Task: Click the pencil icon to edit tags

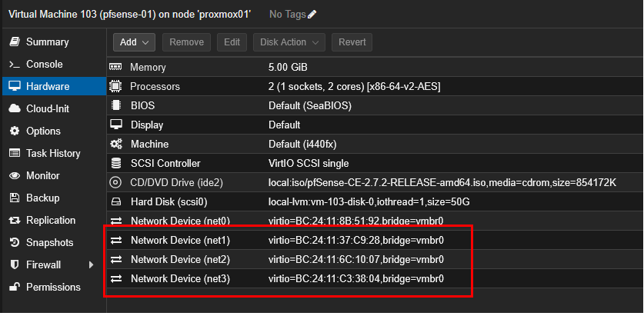Action: tap(312, 15)
